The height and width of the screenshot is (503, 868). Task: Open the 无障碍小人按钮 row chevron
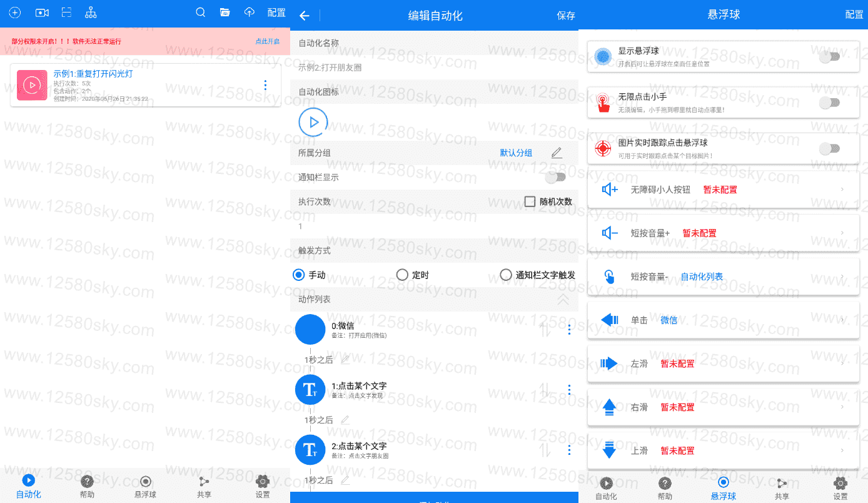pyautogui.click(x=842, y=189)
